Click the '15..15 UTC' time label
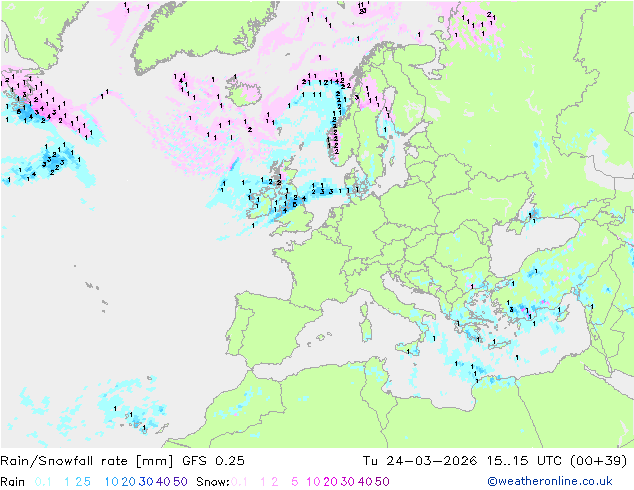Screen dimensions: 634x490 524,461
